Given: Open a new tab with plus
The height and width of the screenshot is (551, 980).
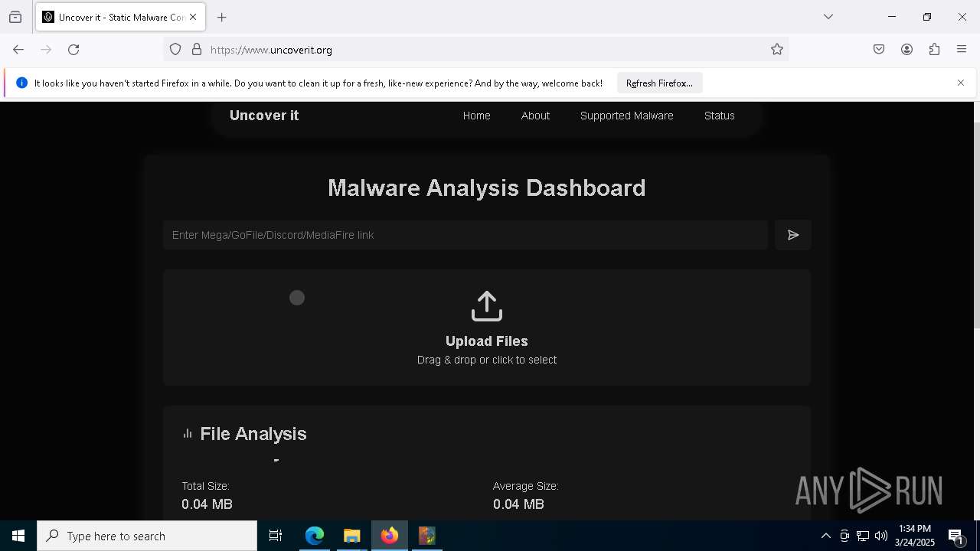Looking at the screenshot, I should (x=222, y=17).
